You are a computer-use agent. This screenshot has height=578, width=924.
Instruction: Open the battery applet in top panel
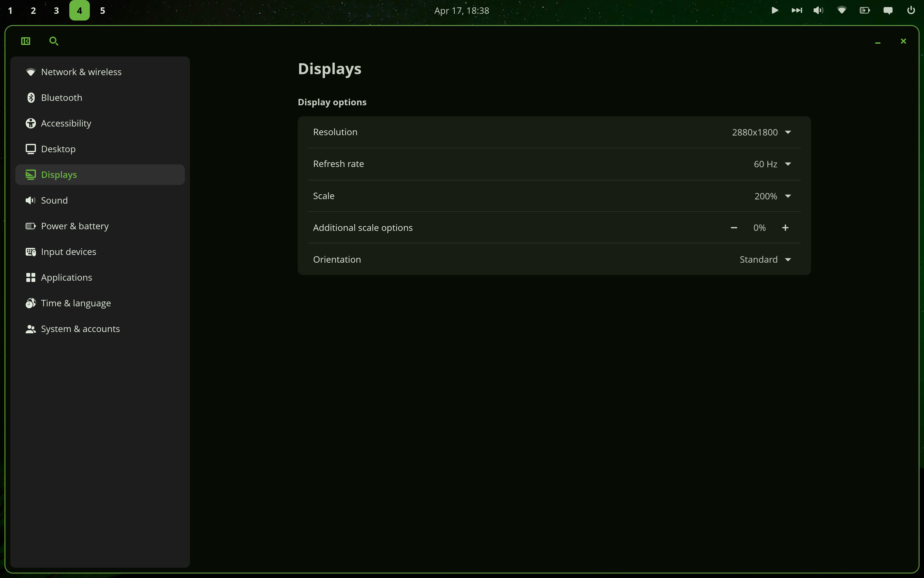865,10
